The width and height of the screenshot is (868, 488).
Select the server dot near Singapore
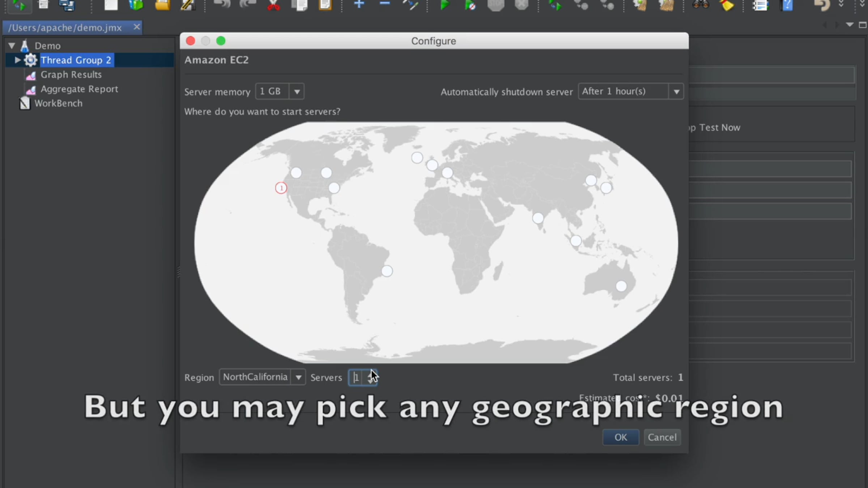tap(576, 241)
